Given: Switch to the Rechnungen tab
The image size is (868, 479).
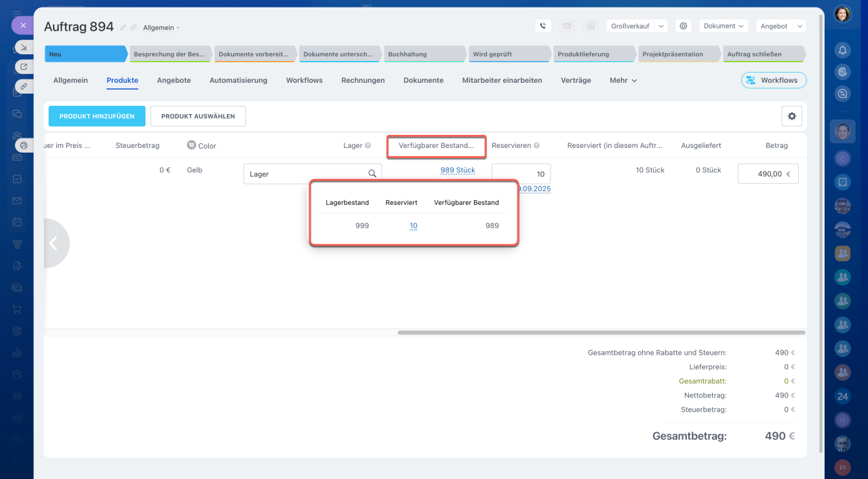Looking at the screenshot, I should (363, 80).
